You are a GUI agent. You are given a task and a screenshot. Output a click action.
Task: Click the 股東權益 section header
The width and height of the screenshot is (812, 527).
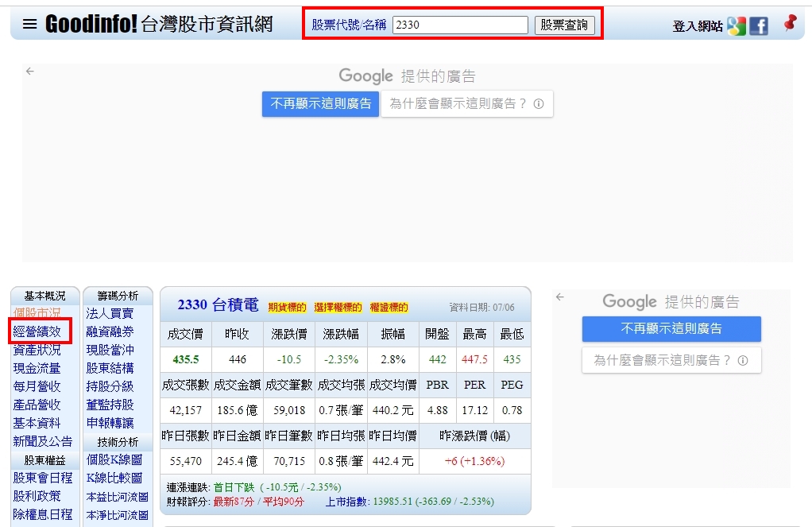(45, 459)
